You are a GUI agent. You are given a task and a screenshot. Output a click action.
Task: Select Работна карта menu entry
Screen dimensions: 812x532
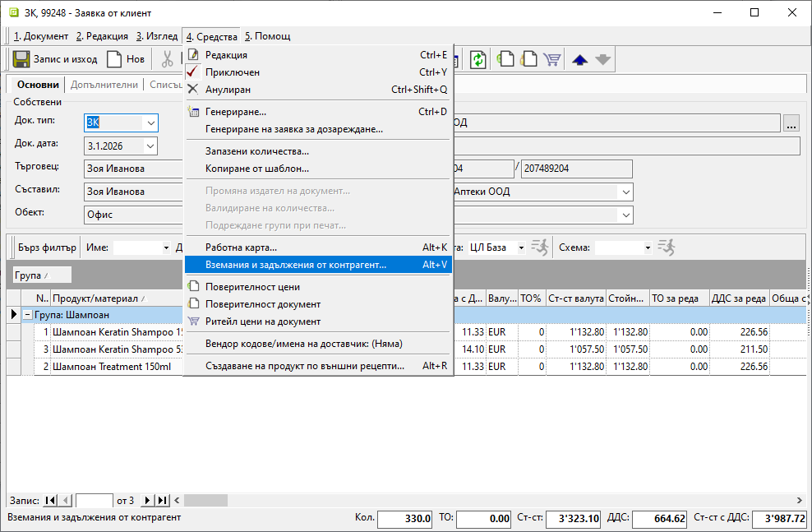click(x=241, y=247)
